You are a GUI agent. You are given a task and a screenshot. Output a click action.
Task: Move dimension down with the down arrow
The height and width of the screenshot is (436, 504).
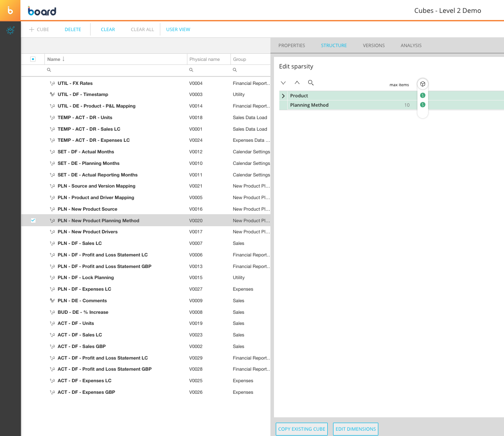pos(283,83)
